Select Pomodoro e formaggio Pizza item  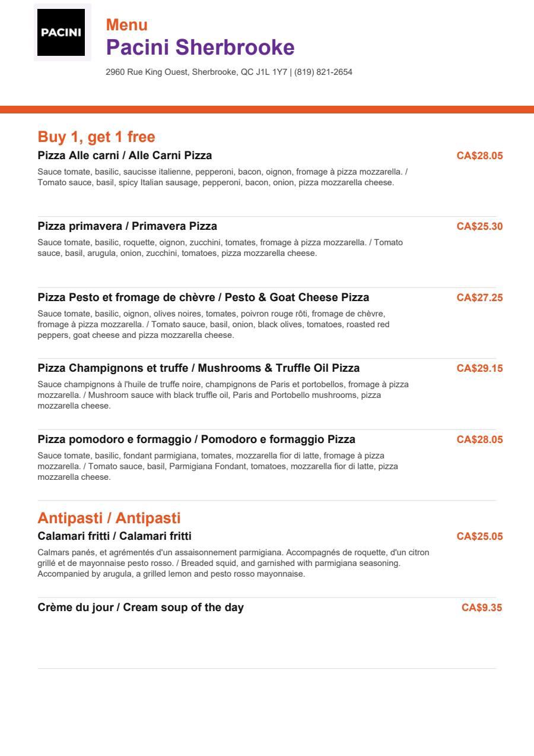point(196,439)
